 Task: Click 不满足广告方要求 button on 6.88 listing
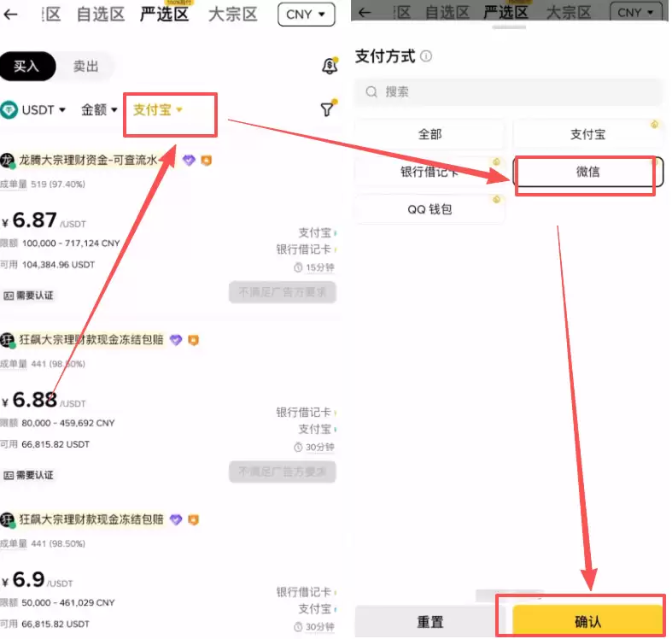(283, 472)
